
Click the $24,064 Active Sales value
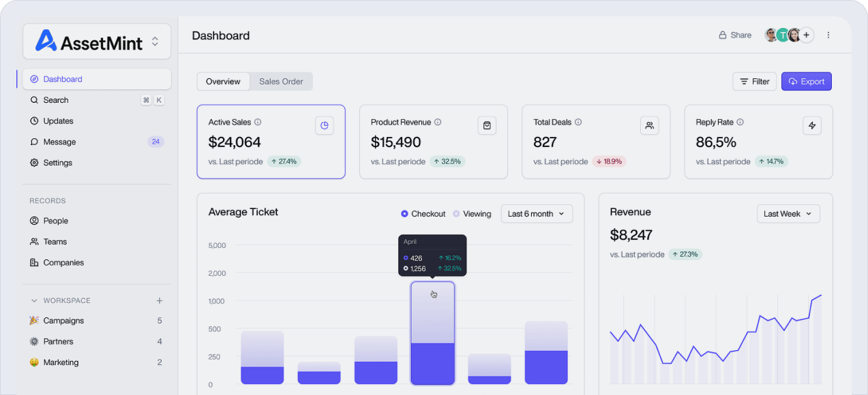click(235, 142)
